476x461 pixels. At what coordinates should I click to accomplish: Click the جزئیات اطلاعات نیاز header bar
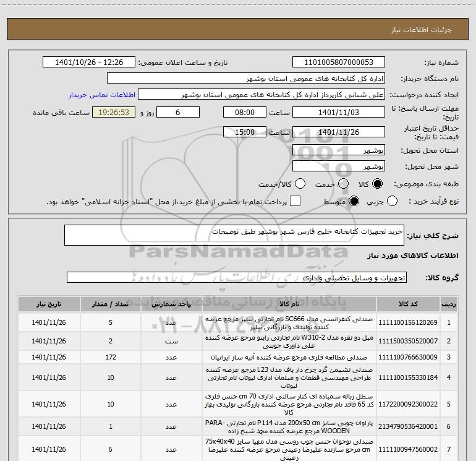[x=238, y=29]
